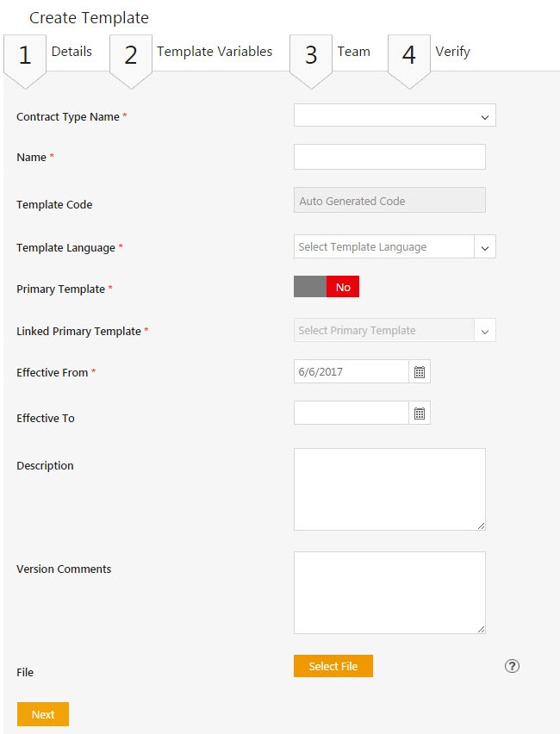Click the step 3 number marker

click(x=311, y=56)
